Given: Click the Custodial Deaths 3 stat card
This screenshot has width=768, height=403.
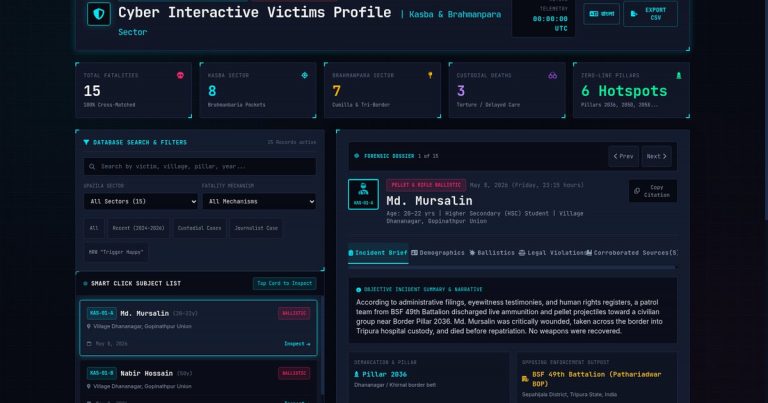Looking at the screenshot, I should coord(507,90).
